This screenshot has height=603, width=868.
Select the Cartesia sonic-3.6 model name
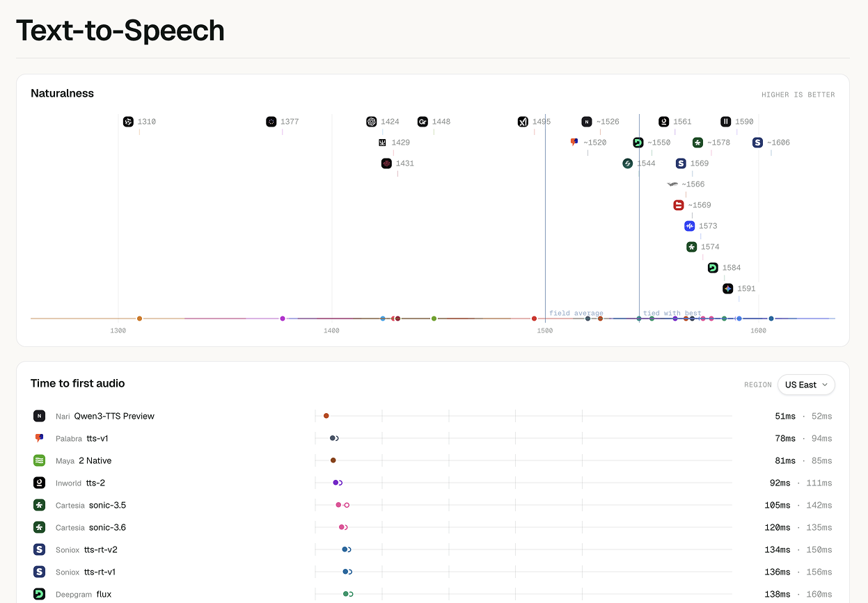[x=107, y=527]
